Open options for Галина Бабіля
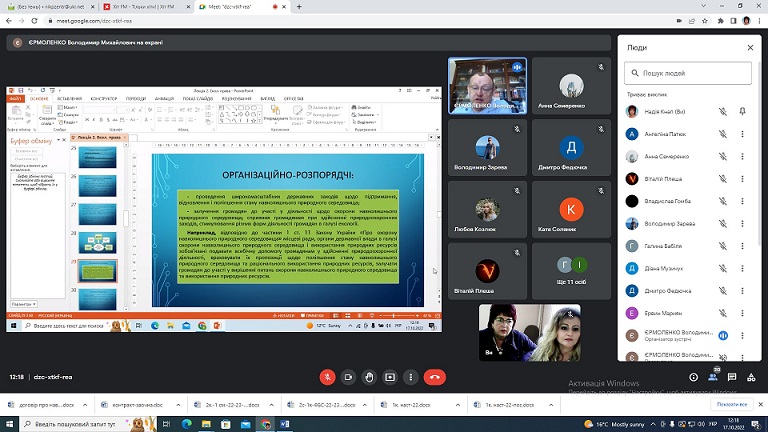 tap(742, 246)
